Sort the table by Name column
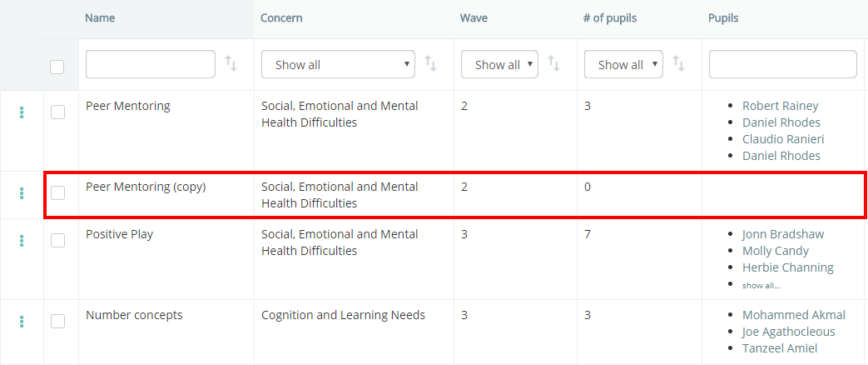Screen dimensions: 868x365 [x=231, y=64]
